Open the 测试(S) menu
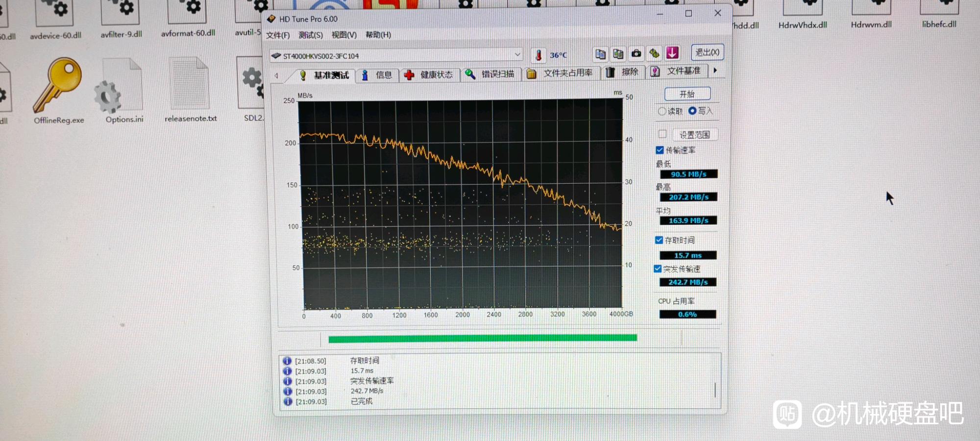 point(311,35)
